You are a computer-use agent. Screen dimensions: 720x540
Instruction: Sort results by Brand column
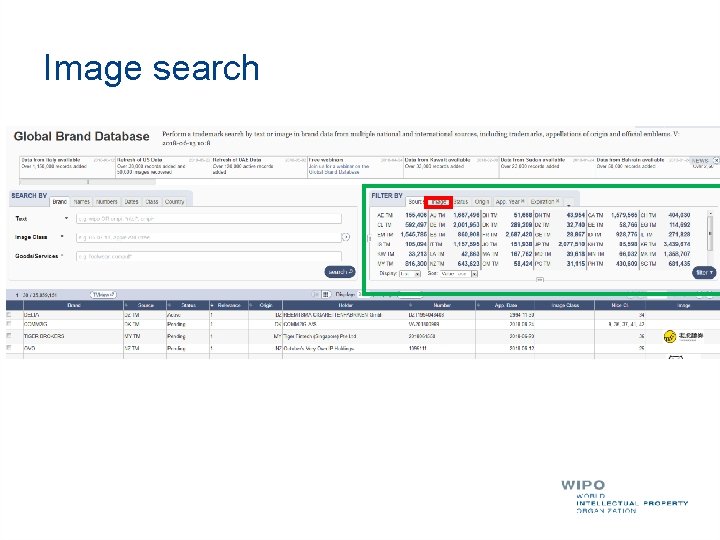[73, 305]
